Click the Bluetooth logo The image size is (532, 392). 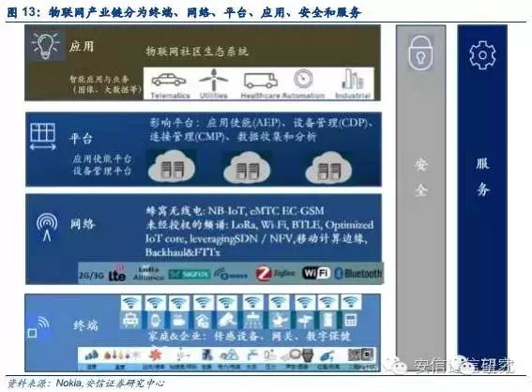tap(358, 273)
